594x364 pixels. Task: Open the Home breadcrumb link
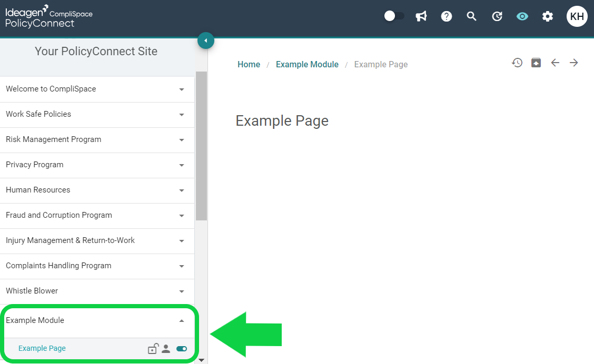[x=249, y=64]
